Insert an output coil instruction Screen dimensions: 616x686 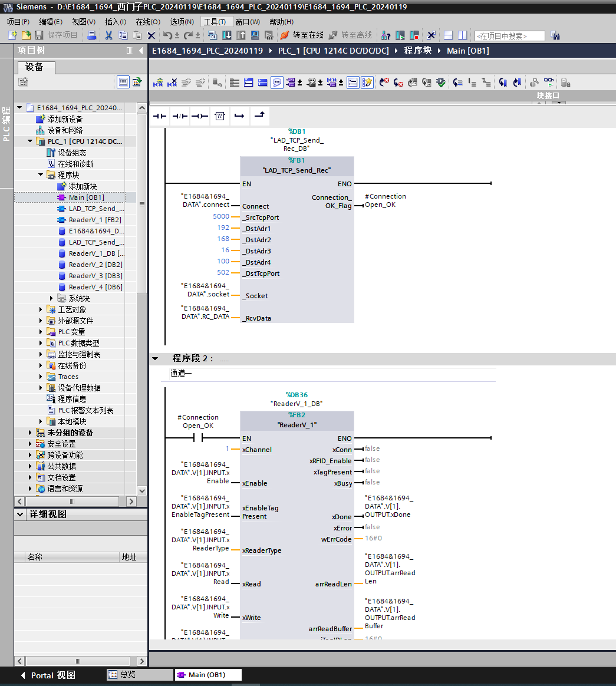click(200, 116)
